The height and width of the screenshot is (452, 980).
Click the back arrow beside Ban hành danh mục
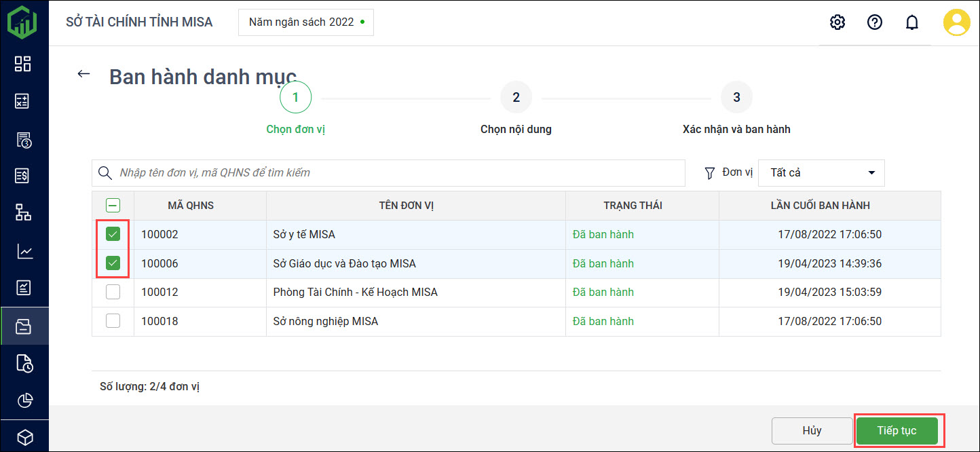pyautogui.click(x=83, y=74)
